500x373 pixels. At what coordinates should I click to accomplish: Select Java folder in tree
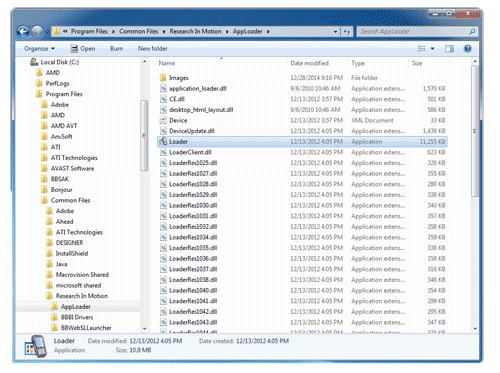(57, 264)
